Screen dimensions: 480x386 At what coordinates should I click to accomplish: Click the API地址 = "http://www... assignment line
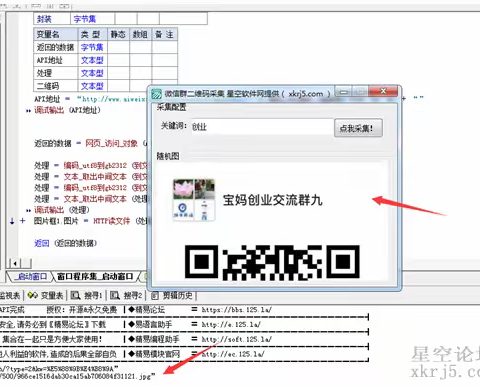(90, 99)
